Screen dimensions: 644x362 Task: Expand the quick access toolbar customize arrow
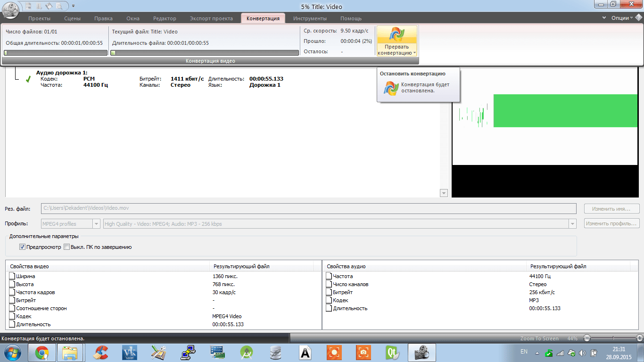[x=73, y=6]
